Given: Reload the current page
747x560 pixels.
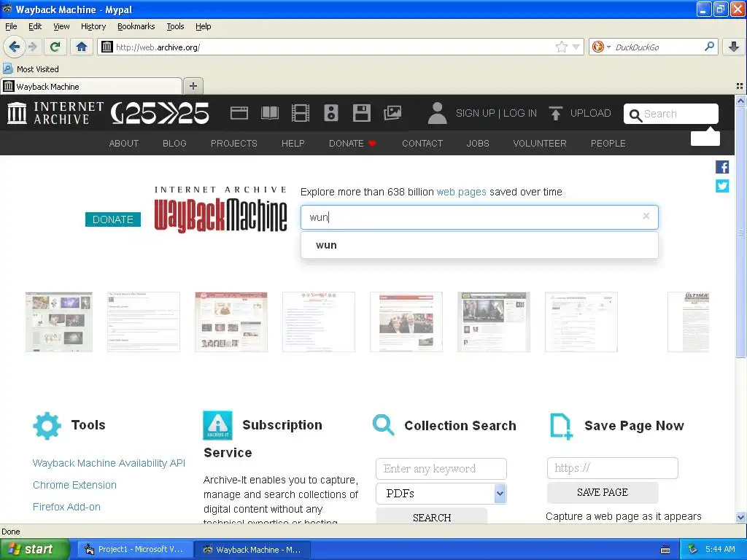Looking at the screenshot, I should click(55, 47).
